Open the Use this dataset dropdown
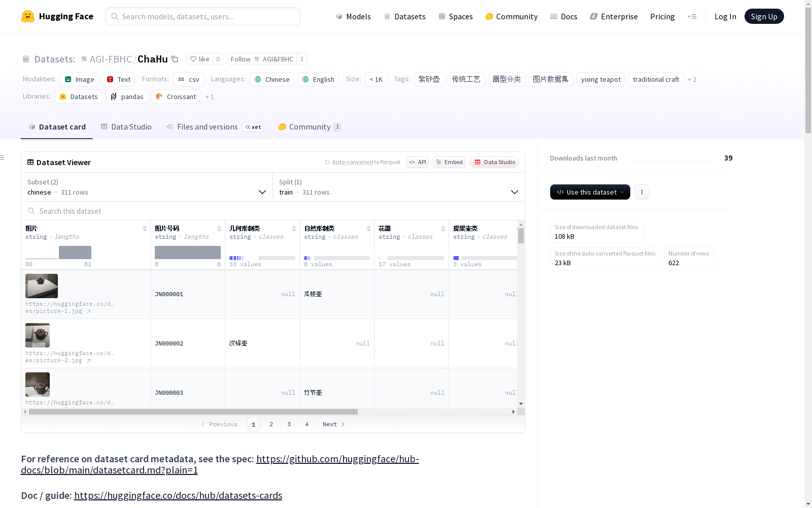The height and width of the screenshot is (508, 812). coord(590,192)
